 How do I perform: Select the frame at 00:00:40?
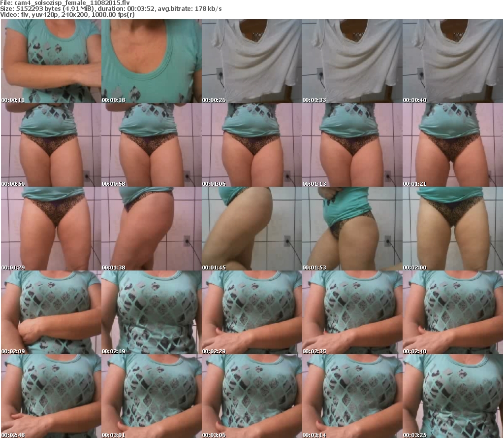(453, 61)
